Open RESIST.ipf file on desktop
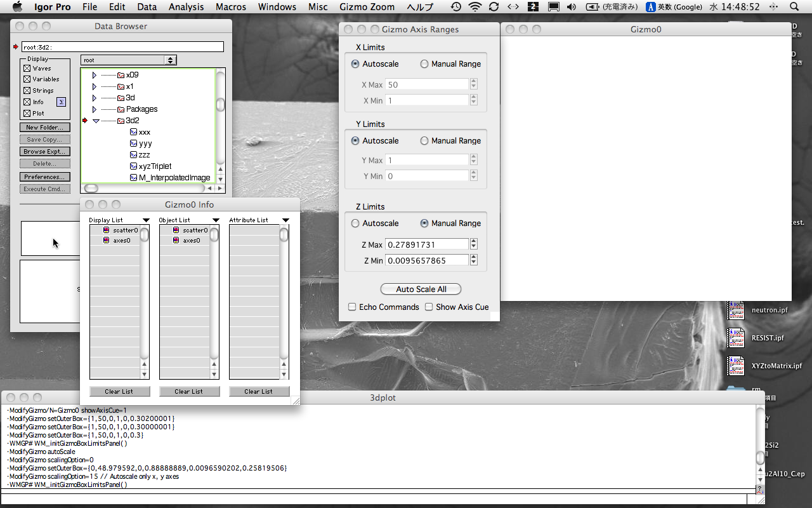The image size is (812, 508). coord(736,338)
